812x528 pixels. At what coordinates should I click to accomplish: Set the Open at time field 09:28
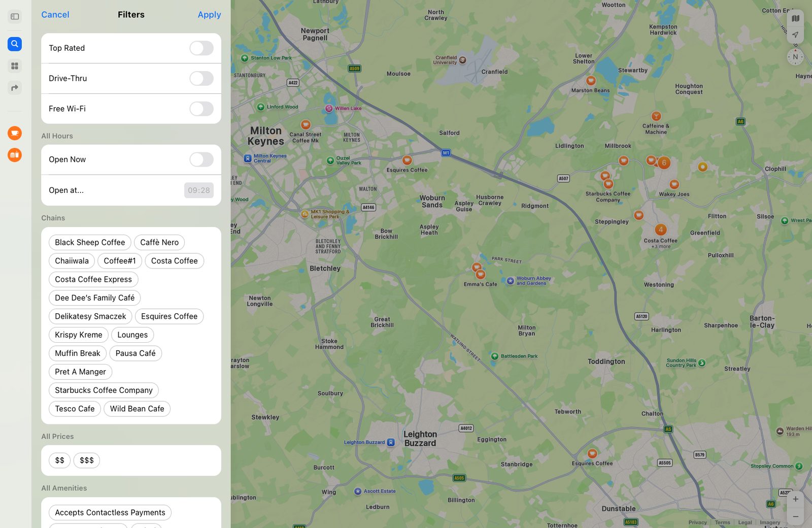click(199, 190)
